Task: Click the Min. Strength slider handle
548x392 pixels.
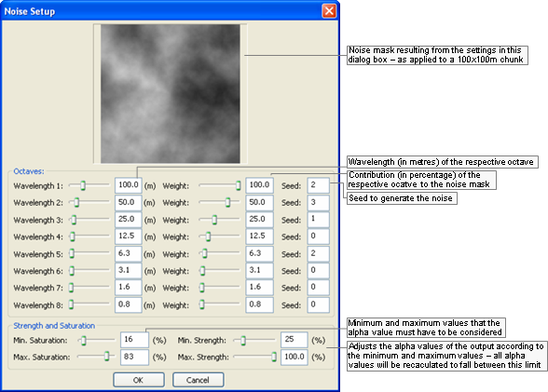Action: click(243, 341)
